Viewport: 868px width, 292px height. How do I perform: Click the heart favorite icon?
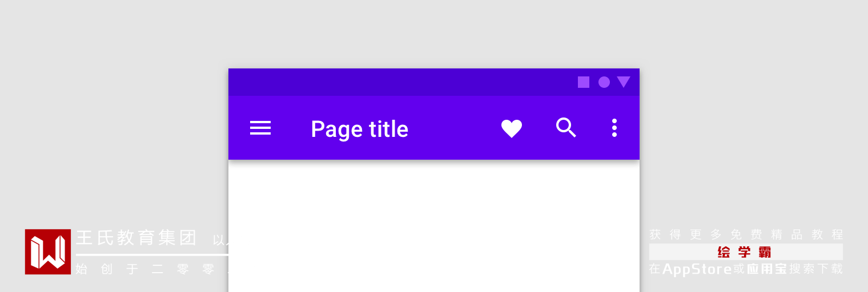pos(512,128)
